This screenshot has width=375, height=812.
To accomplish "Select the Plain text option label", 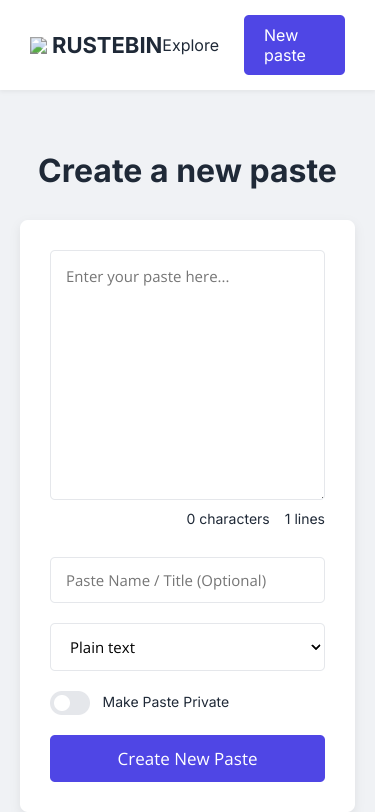I will coord(103,648).
